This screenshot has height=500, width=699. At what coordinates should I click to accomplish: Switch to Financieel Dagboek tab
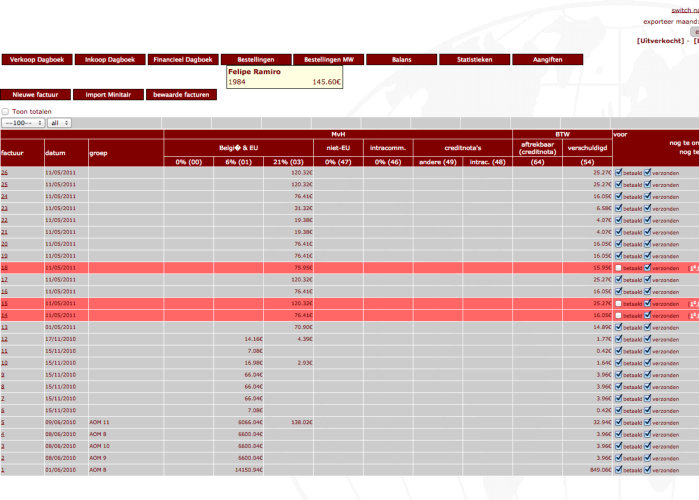tap(183, 59)
